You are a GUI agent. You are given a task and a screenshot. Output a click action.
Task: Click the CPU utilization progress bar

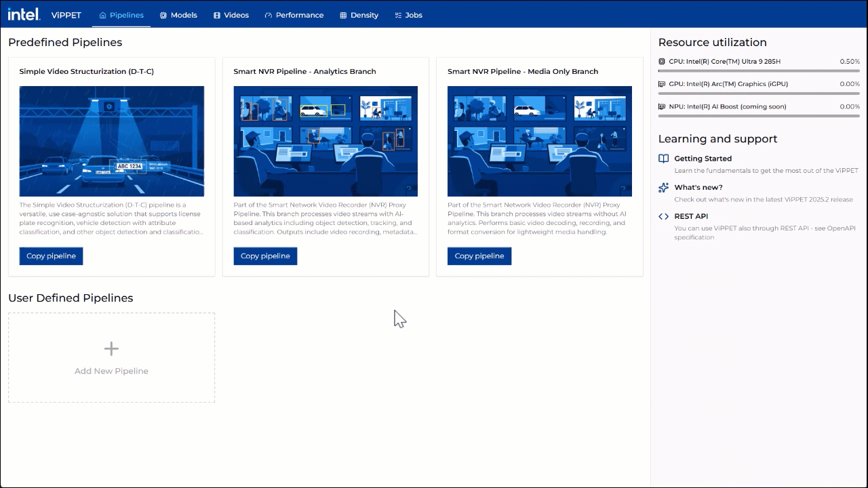758,70
